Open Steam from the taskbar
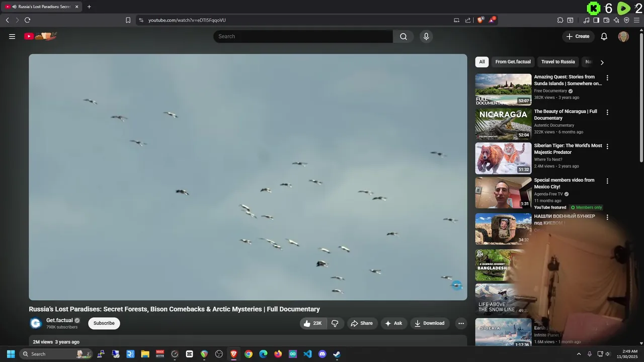Screen dimensions: 644x362 point(337,354)
